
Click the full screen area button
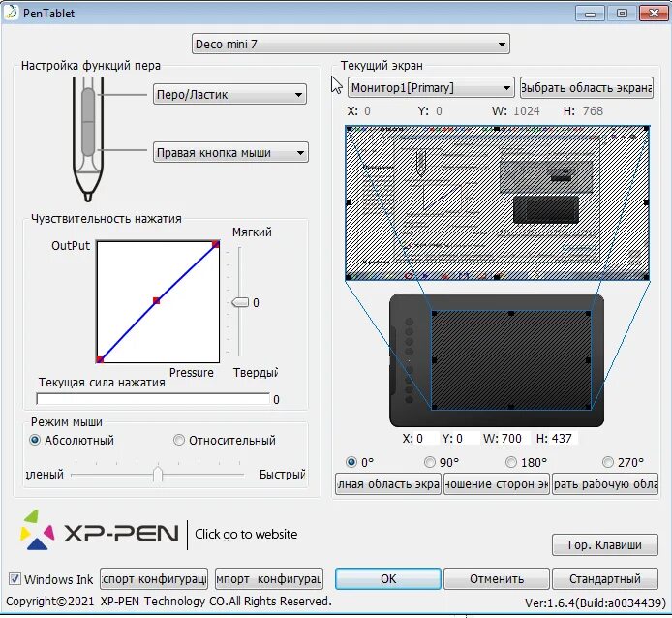click(x=388, y=484)
